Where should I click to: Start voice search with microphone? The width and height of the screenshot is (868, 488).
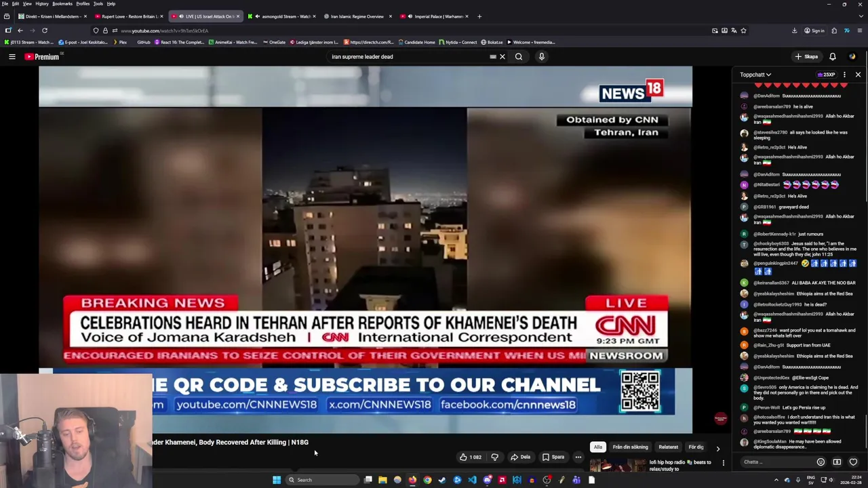tap(541, 57)
